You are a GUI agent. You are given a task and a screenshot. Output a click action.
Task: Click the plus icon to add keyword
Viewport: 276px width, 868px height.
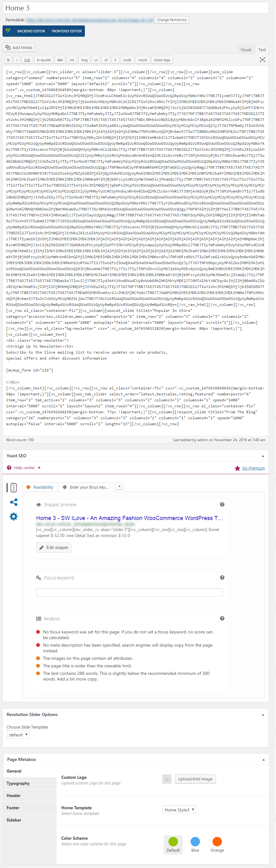[x=119, y=486]
